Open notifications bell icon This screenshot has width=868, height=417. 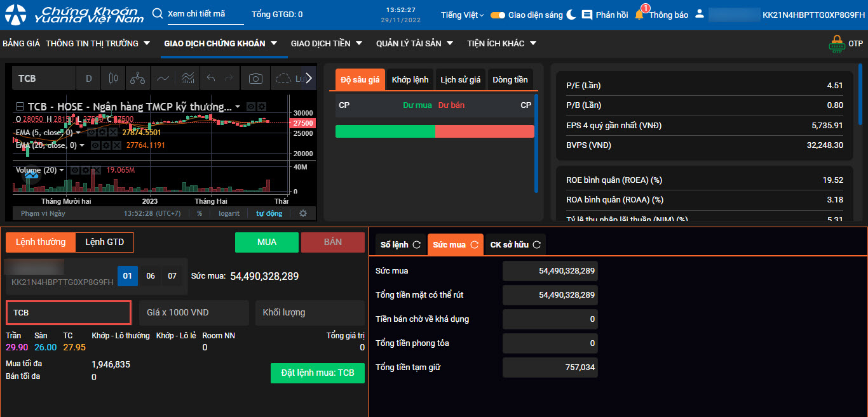[x=639, y=14]
